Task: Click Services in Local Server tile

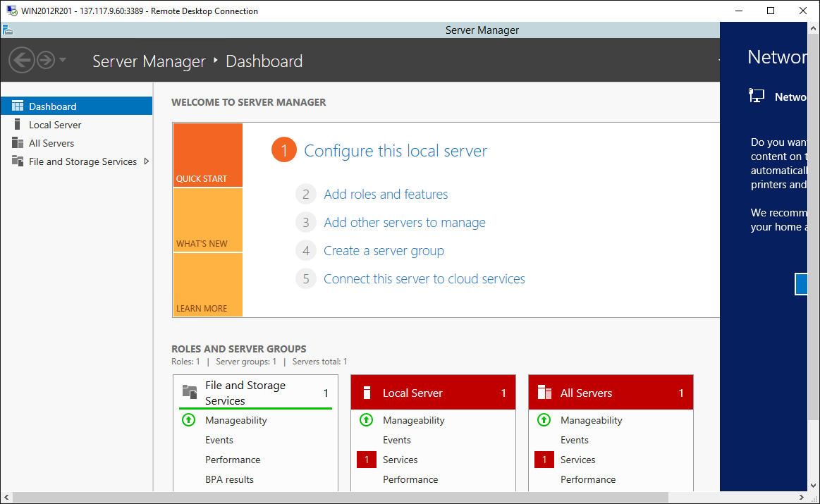Action: point(400,460)
